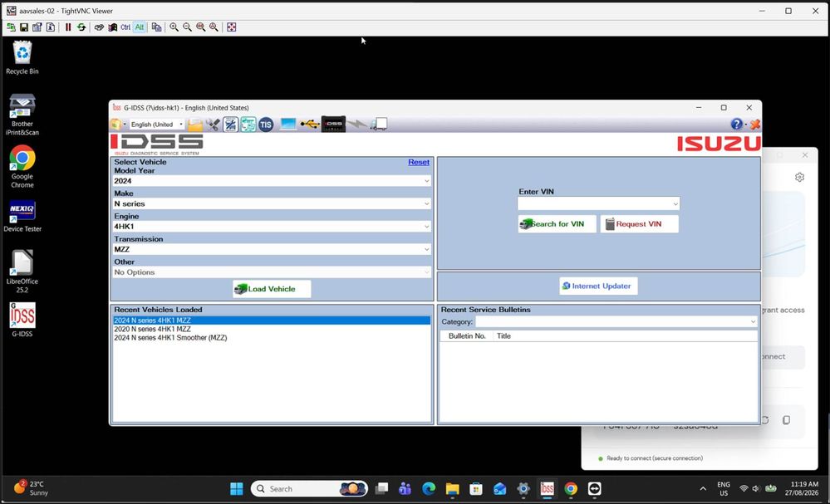
Task: Click the TightVNC new connection icon
Action: pyautogui.click(x=11, y=27)
